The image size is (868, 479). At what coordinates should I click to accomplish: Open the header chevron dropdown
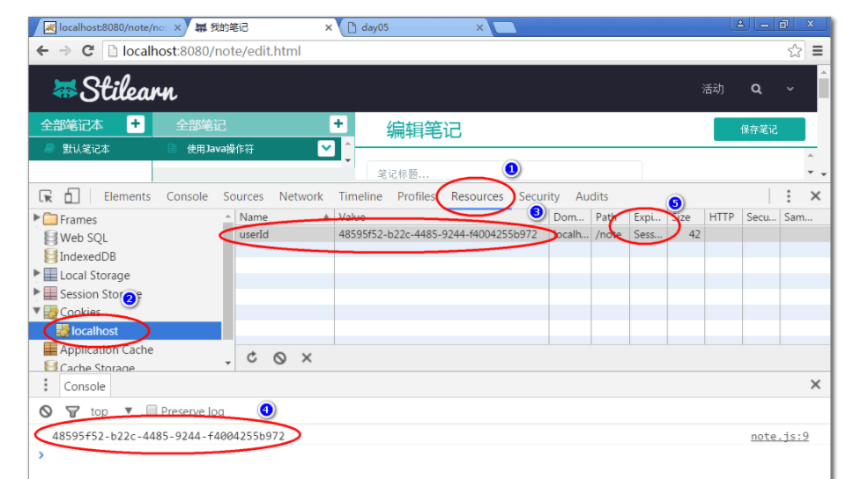pos(790,89)
